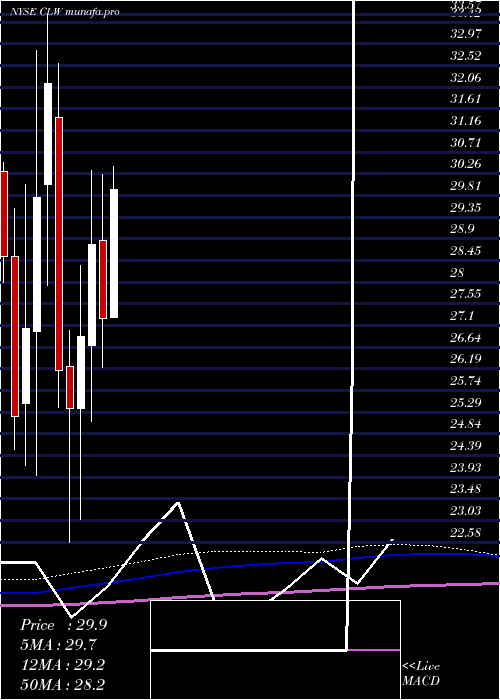Viewport: 500px width, 700px height.
Task: Click the 28.9 price axis label
Action: (462, 229)
